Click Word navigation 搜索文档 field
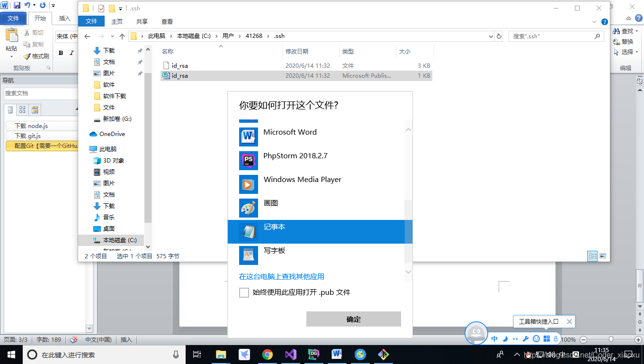The height and width of the screenshot is (364, 644). click(41, 93)
